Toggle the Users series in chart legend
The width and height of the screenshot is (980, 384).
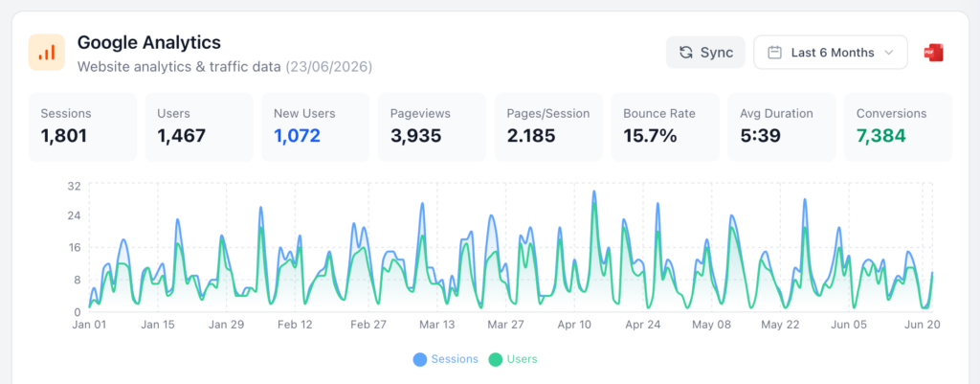(x=513, y=359)
